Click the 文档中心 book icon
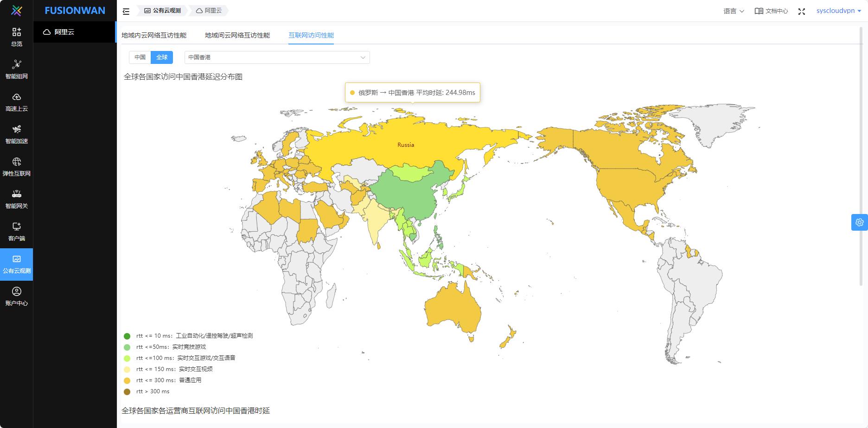868x428 pixels. [759, 11]
